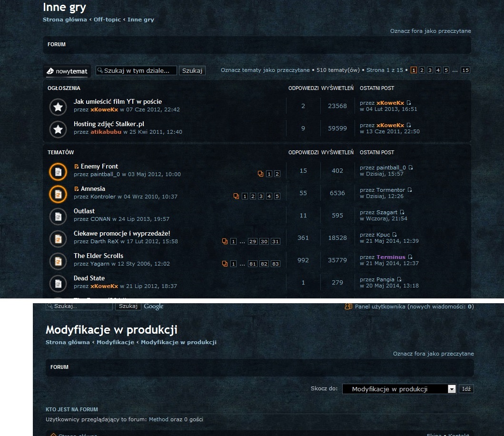Open atikabubu user profile
Image resolution: width=504 pixels, height=436 pixels.
click(106, 132)
